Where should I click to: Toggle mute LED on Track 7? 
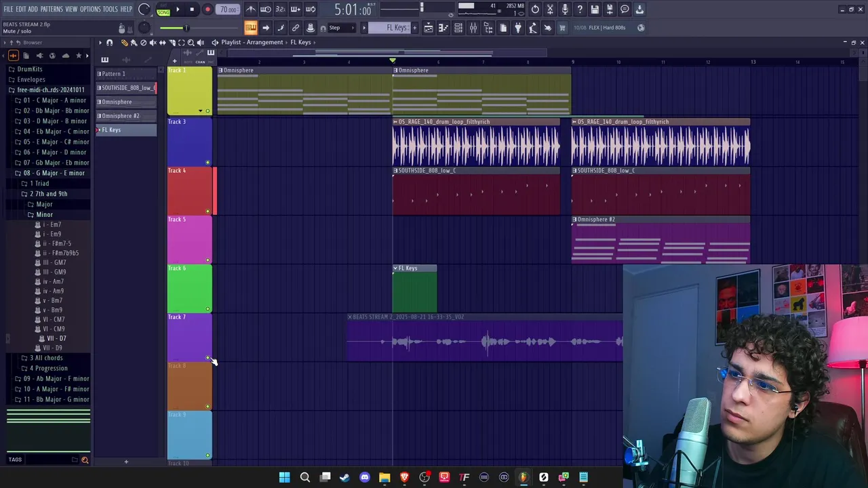point(208,358)
